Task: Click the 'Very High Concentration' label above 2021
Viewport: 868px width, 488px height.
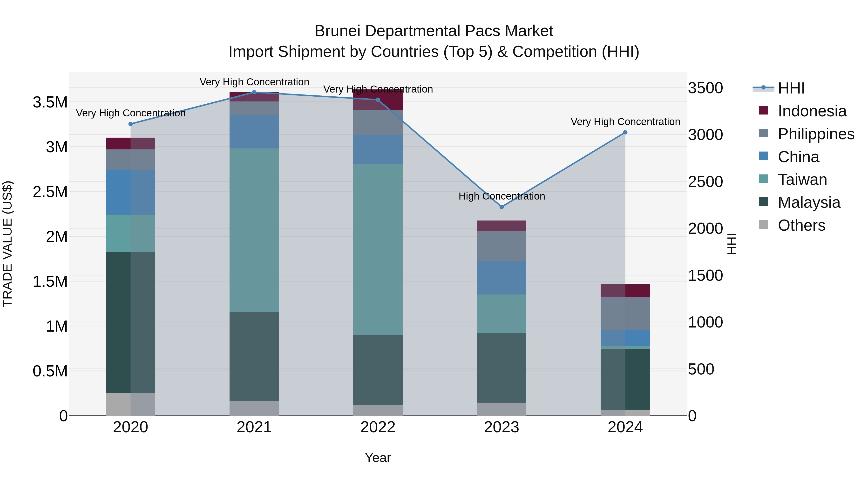Action: (254, 82)
